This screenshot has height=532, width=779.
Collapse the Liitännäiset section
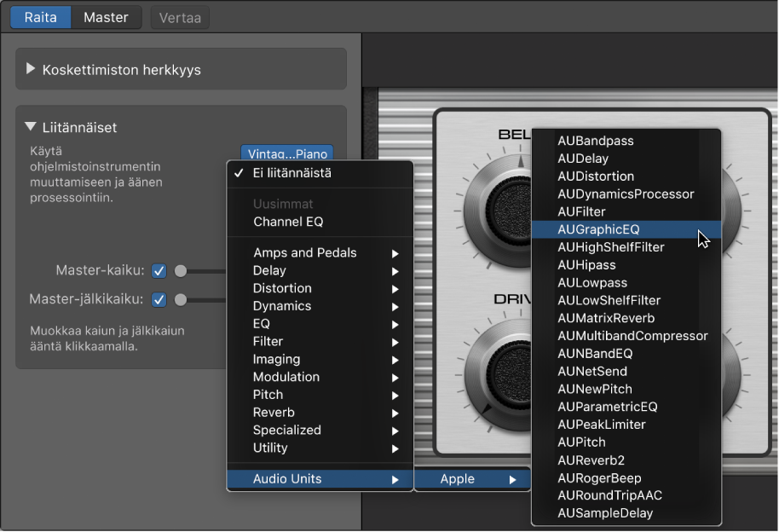32,127
